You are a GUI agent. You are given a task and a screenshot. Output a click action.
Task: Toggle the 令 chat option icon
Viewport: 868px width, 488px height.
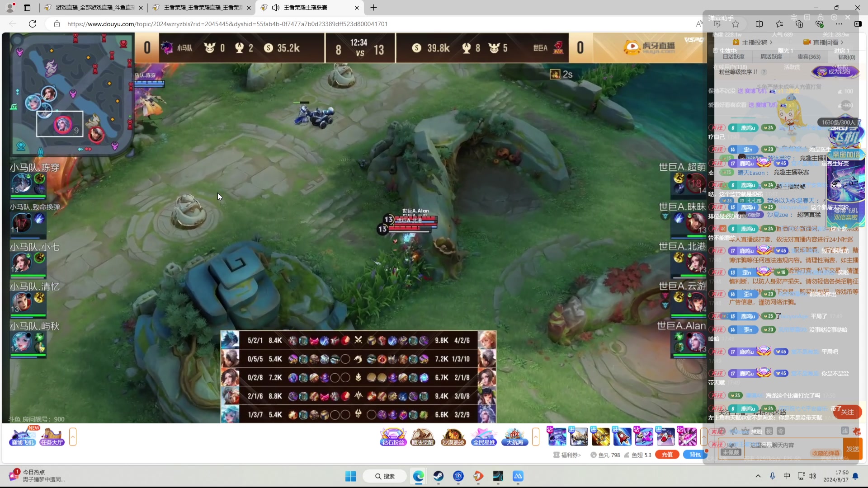point(781,431)
